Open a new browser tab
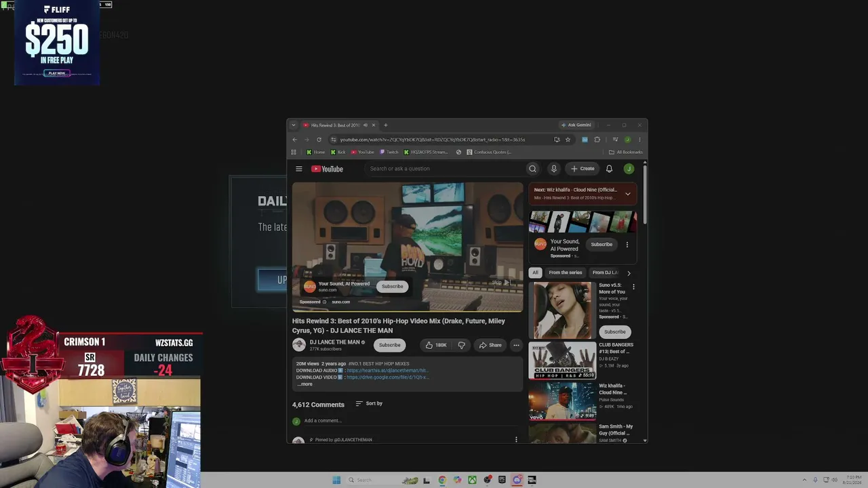 pos(385,125)
